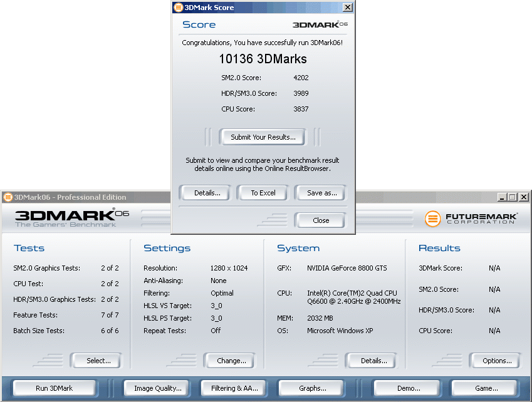Click 3DMark Score dialog title icon
This screenshot has height=402, width=532.
(x=178, y=8)
